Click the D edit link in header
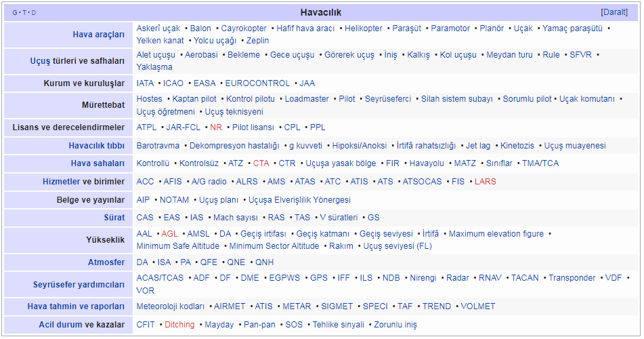This screenshot has height=339, width=644. coord(34,13)
